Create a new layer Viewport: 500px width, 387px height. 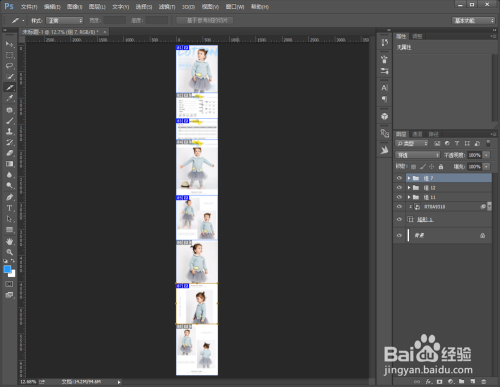click(x=473, y=381)
